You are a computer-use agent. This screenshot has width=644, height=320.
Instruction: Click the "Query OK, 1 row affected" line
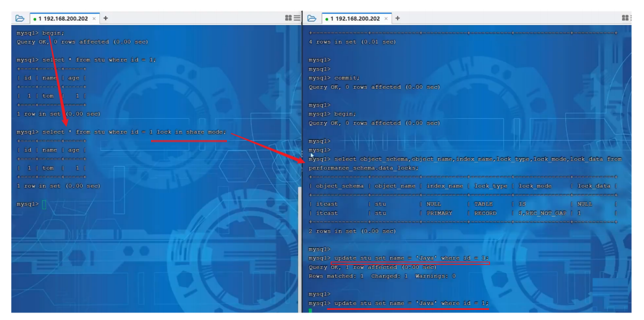(x=373, y=267)
